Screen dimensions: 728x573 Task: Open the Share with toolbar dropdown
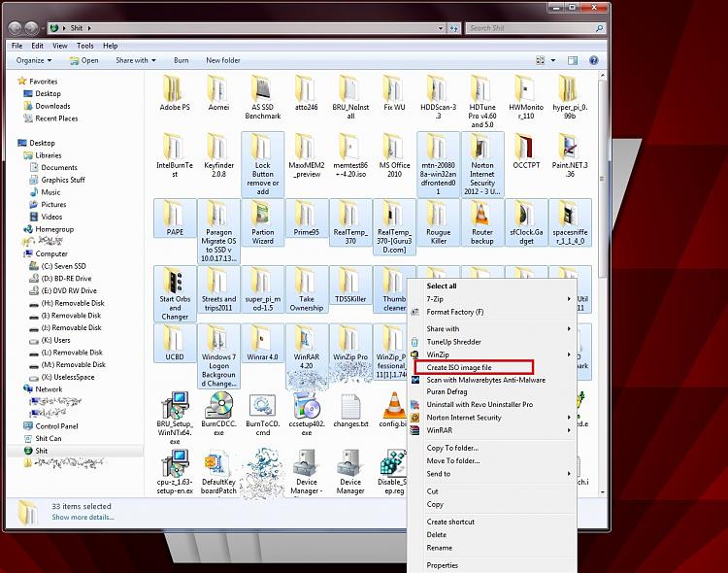tap(136, 60)
